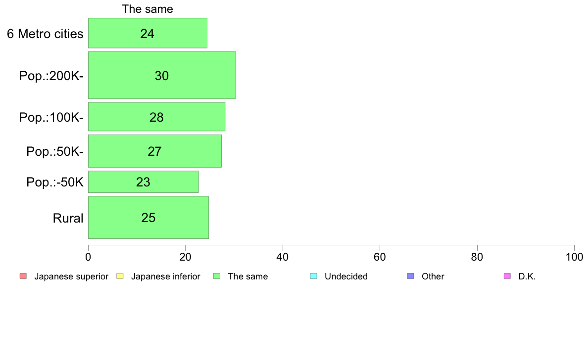Click the Japanese superior legend label
The image size is (588, 364).
[x=71, y=276]
